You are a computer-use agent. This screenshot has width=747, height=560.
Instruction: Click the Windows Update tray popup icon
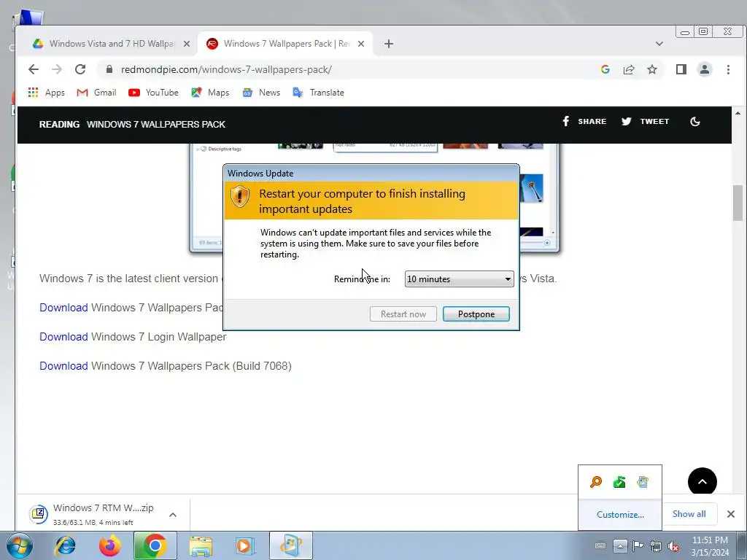pos(643,482)
